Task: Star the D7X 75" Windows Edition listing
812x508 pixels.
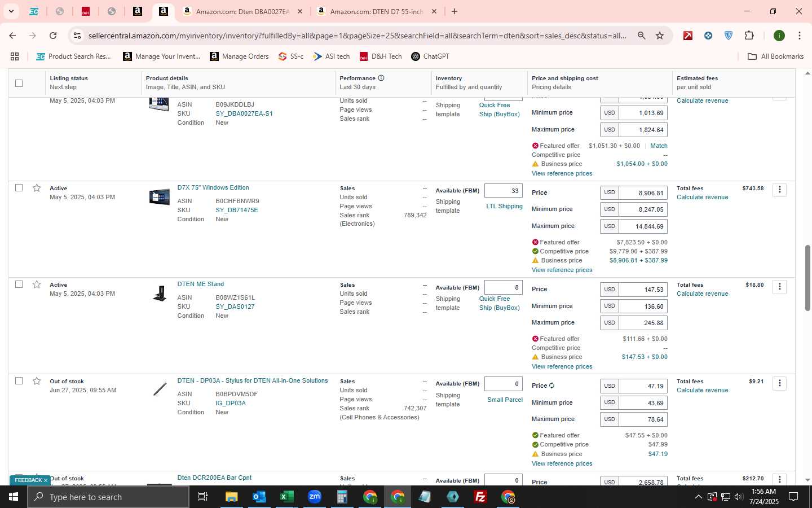Action: [37, 188]
